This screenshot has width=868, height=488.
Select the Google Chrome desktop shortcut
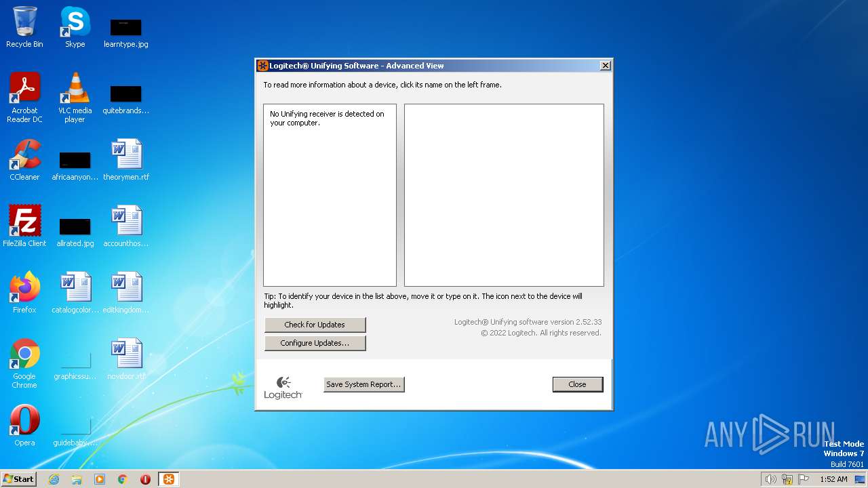(x=24, y=363)
